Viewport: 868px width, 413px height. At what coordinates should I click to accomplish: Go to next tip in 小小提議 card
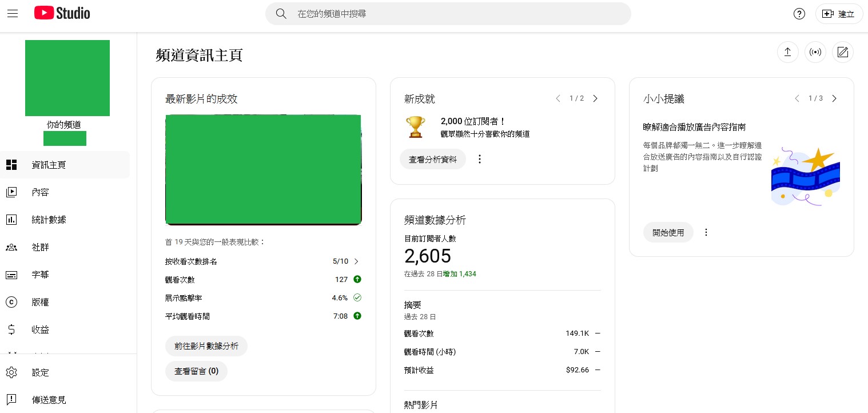pos(834,98)
